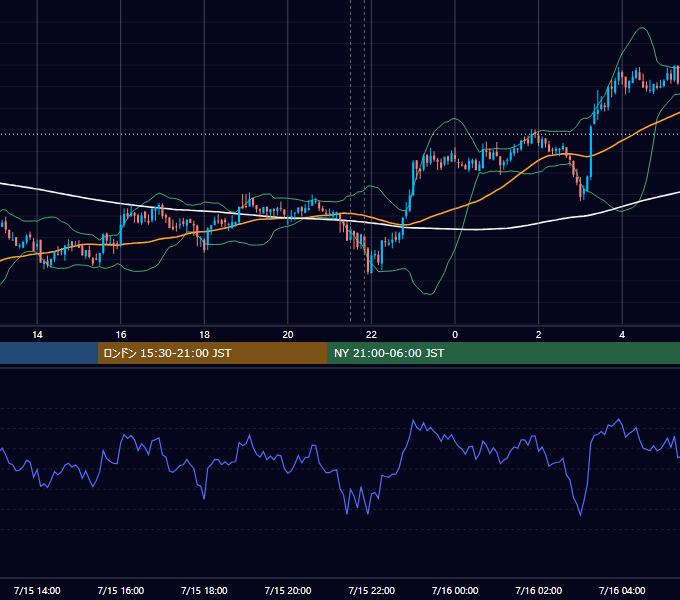
Task: Click the 7/15 16:00 date label
Action: (x=121, y=590)
